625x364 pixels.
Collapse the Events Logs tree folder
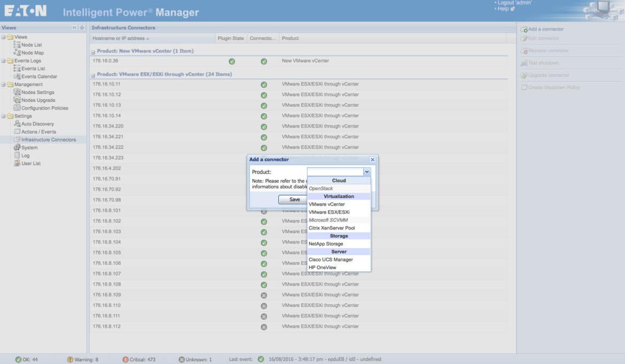coord(3,61)
